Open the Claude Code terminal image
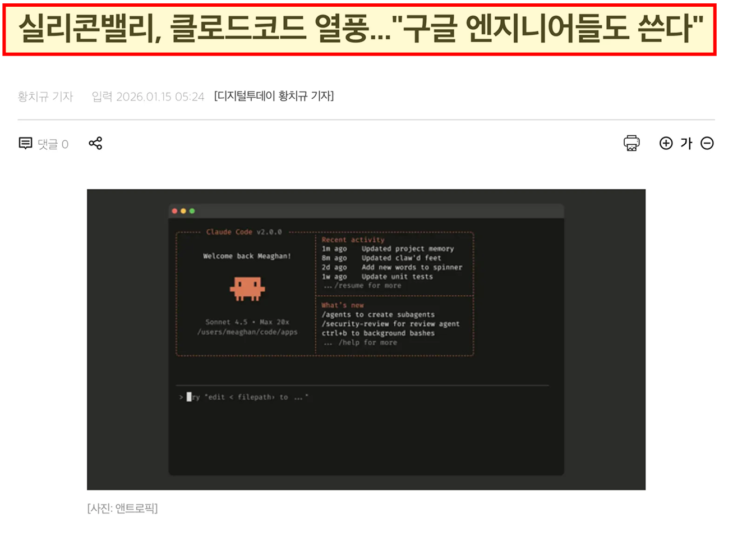756x559 pixels. pyautogui.click(x=366, y=340)
